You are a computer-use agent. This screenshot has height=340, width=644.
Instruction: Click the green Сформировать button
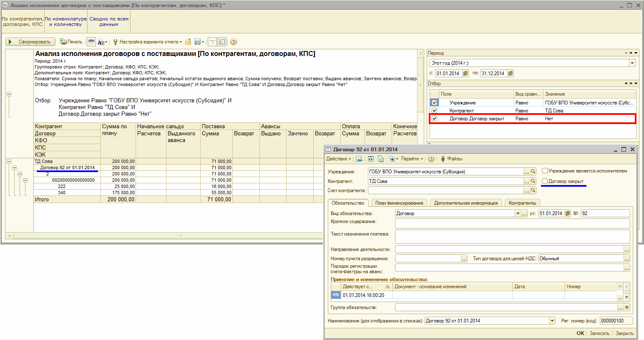point(30,42)
